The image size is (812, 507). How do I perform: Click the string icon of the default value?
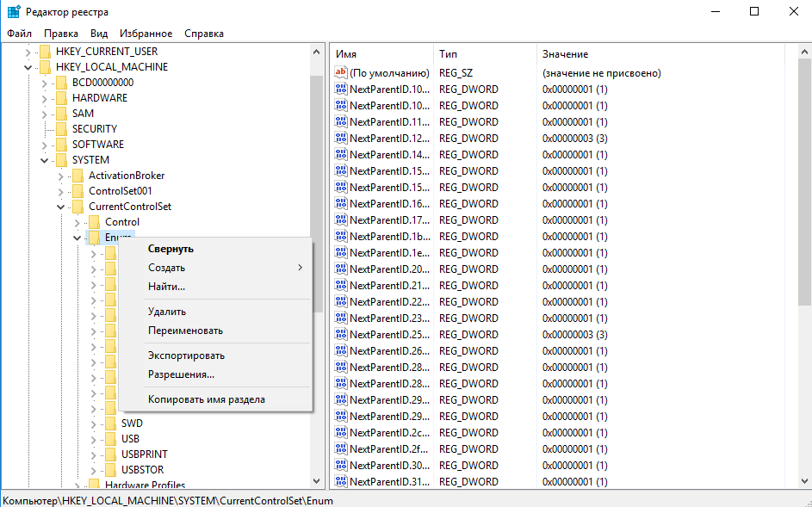click(341, 73)
